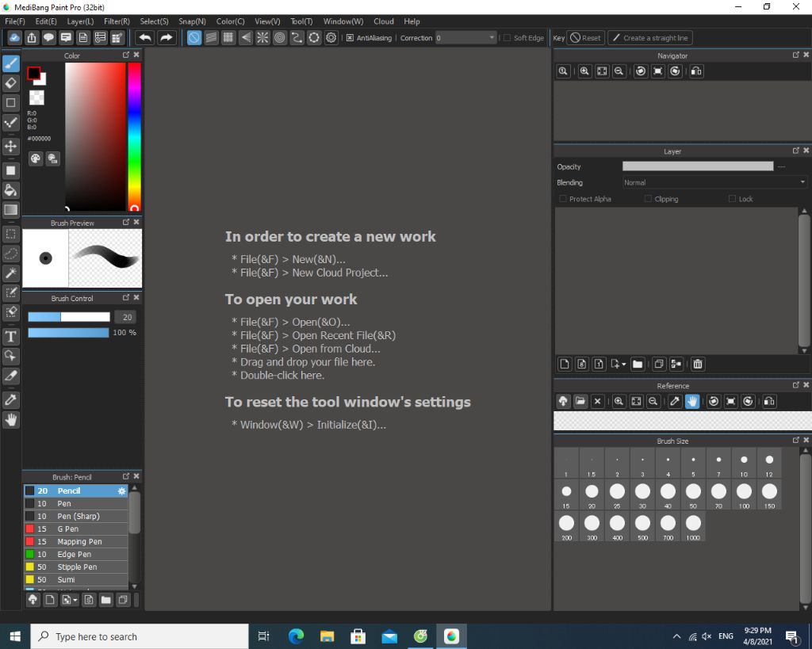The width and height of the screenshot is (812, 649).
Task: Zoom in within Navigator panel
Action: (x=584, y=71)
